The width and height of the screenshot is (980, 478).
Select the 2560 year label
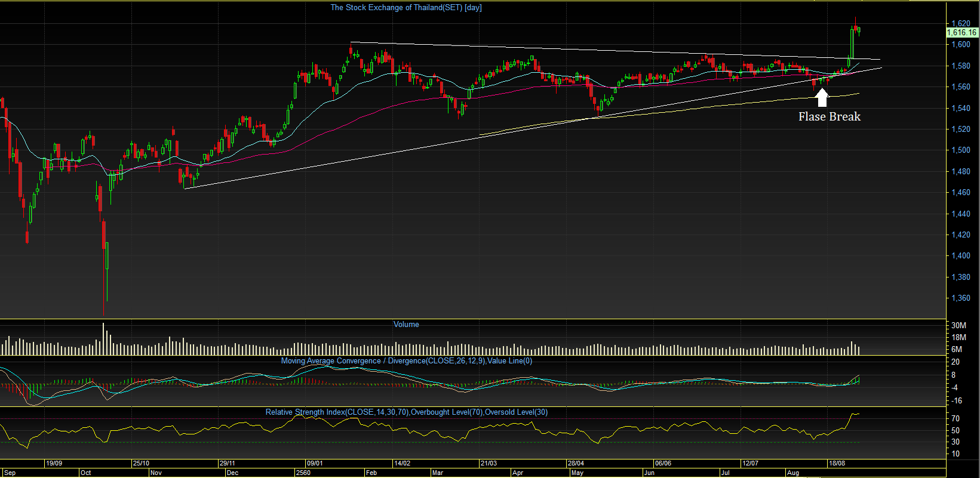tap(303, 473)
